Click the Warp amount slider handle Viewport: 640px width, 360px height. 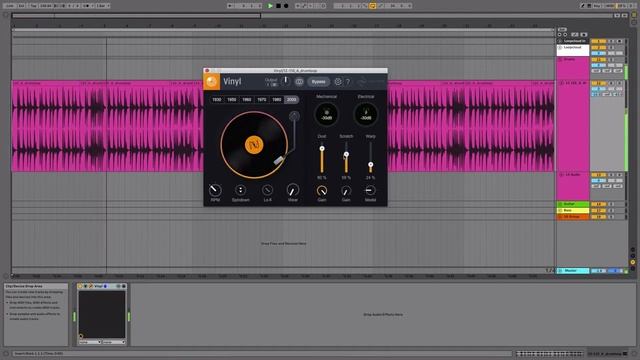pos(370,165)
